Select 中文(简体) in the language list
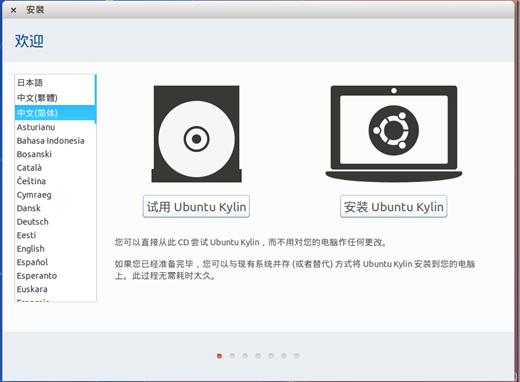 tap(55, 113)
